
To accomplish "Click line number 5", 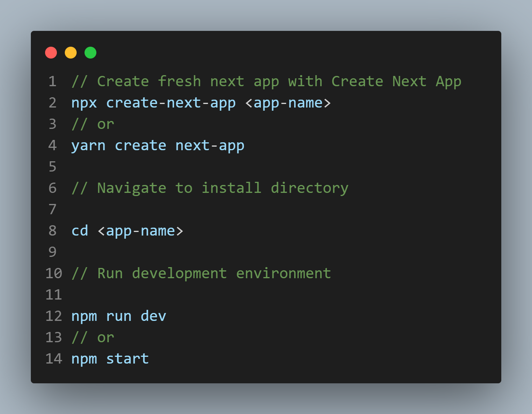I will [x=53, y=167].
